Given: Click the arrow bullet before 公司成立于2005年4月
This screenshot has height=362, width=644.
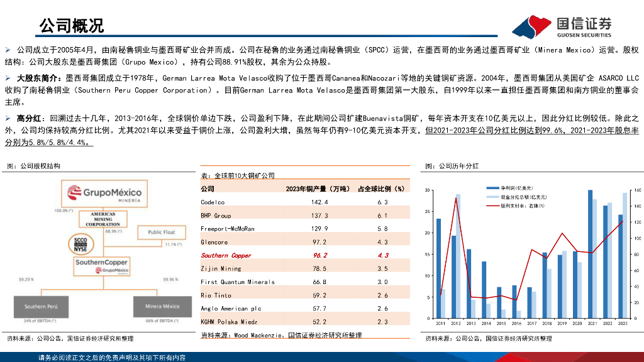Looking at the screenshot, I should pyautogui.click(x=8, y=50).
